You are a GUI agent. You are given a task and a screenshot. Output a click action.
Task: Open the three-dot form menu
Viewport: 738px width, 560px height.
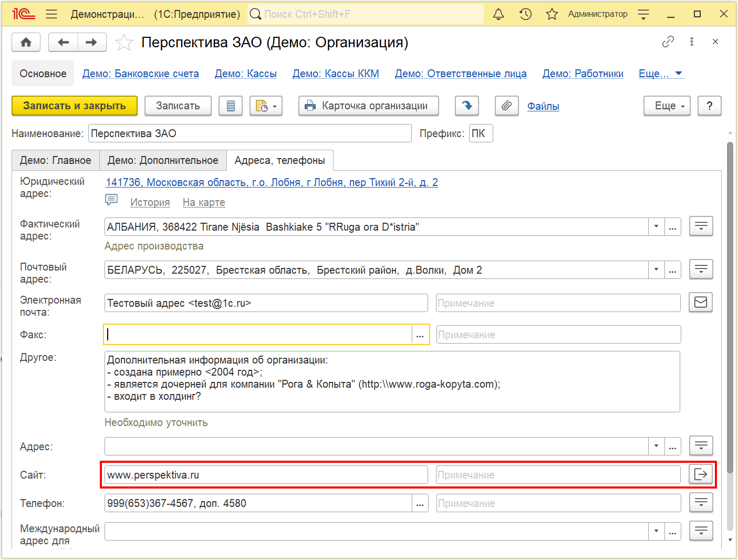coord(692,42)
